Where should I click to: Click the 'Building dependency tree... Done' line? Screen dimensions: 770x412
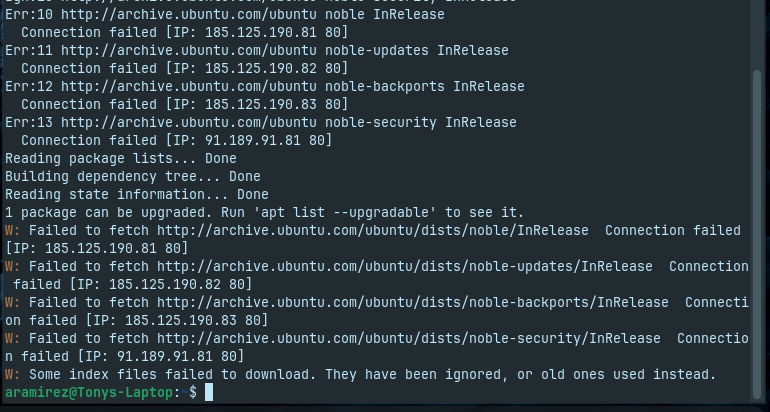pyautogui.click(x=133, y=176)
